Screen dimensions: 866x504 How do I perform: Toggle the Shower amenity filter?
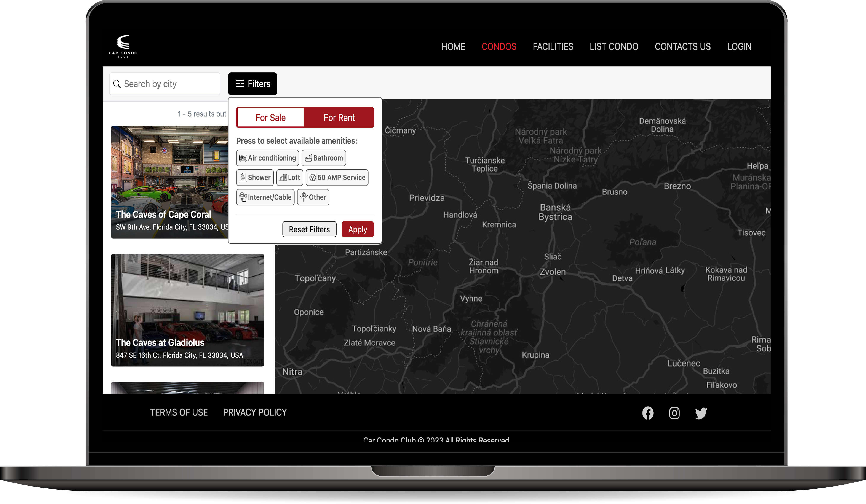click(x=255, y=178)
